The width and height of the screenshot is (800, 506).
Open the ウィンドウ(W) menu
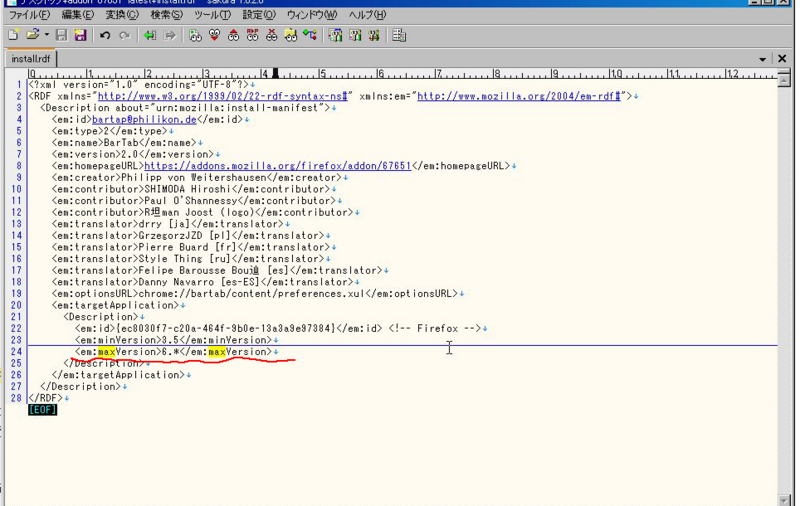click(x=312, y=15)
